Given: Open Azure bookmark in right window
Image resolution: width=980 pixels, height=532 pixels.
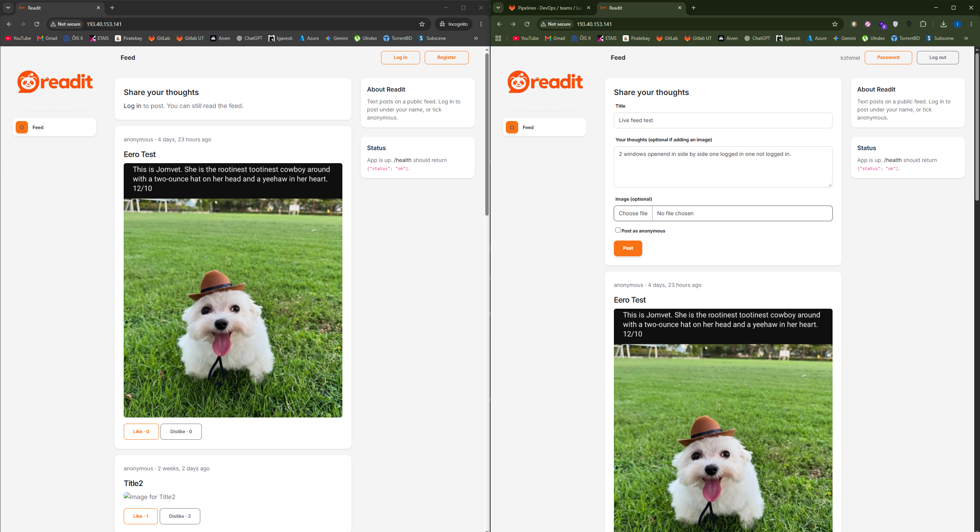Looking at the screenshot, I should [817, 38].
